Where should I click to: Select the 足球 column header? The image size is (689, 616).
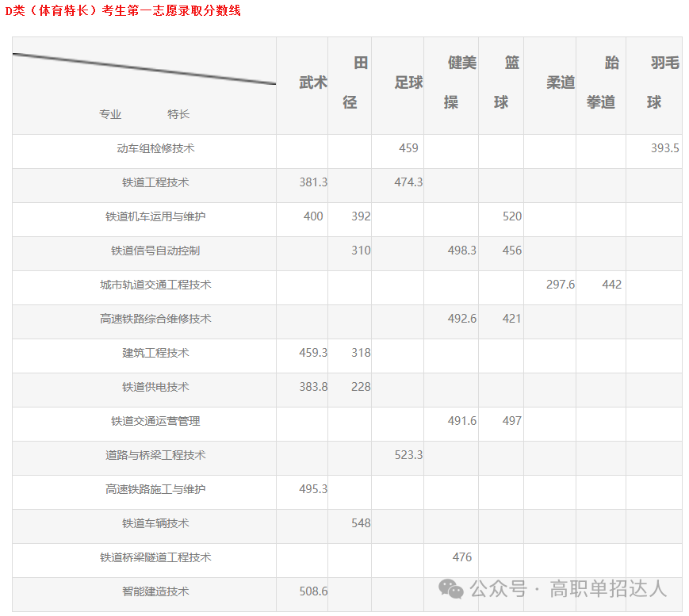407,82
